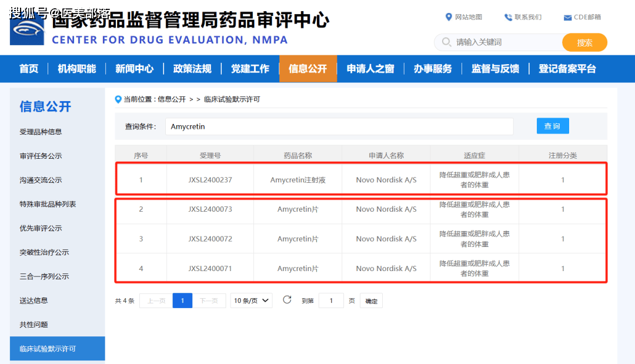Screen dimensions: 635x364
Task: Open the 10 条/页 page size dropdown
Action: click(x=251, y=301)
